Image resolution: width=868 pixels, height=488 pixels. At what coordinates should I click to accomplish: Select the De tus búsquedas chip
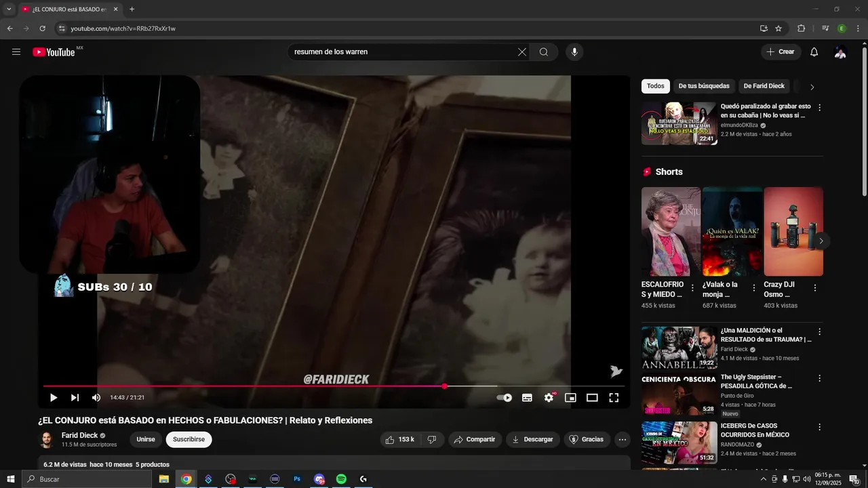coord(704,86)
